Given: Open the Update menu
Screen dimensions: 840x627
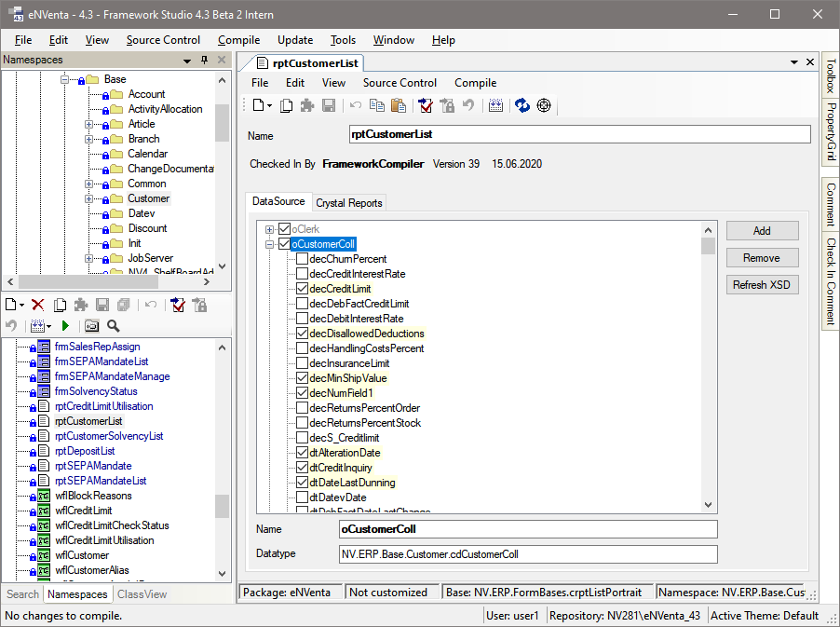Looking at the screenshot, I should (x=295, y=40).
